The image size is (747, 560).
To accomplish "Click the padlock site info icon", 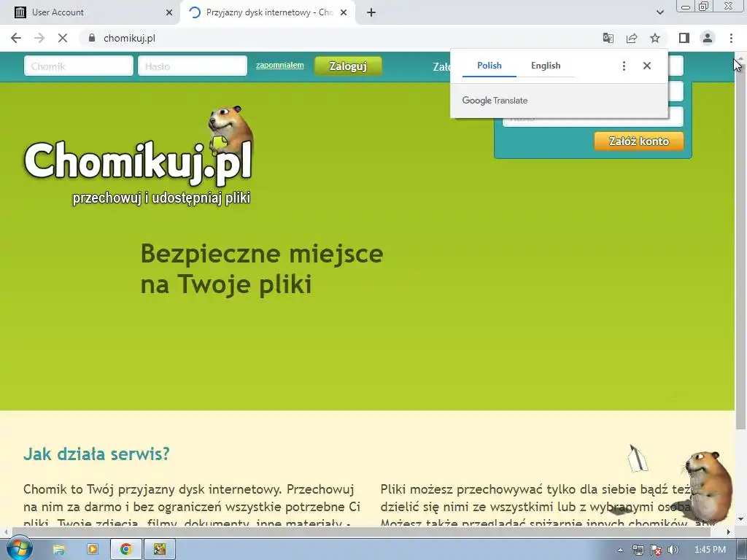I will coord(92,38).
